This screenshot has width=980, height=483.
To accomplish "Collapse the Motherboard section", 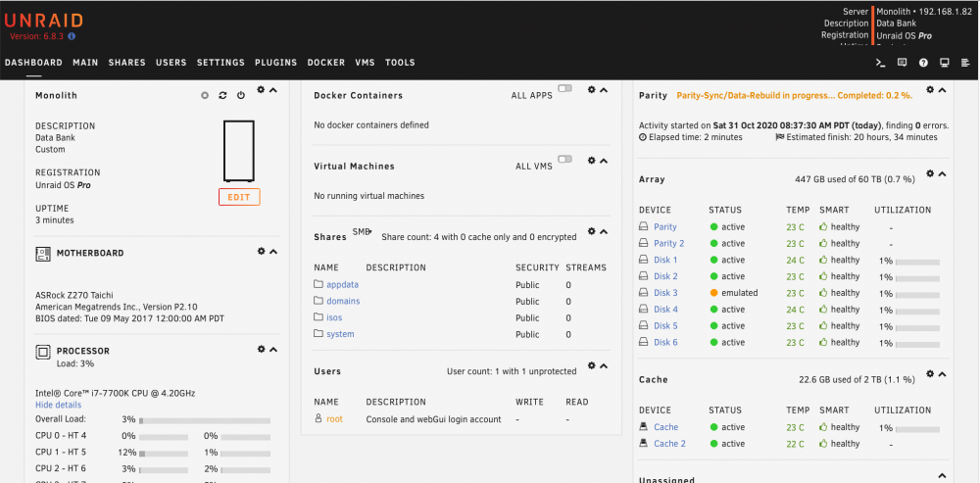I will pos(273,252).
